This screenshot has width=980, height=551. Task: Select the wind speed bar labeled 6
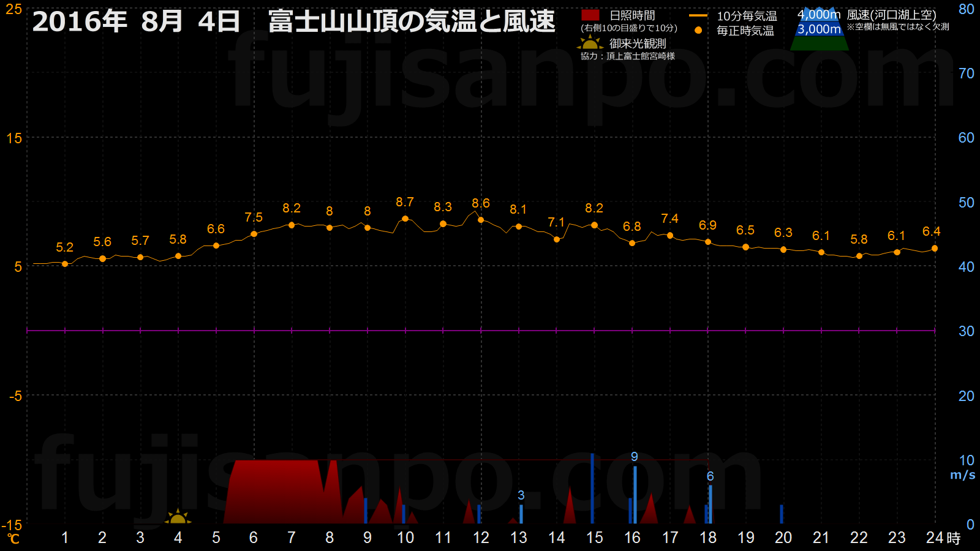(710, 504)
